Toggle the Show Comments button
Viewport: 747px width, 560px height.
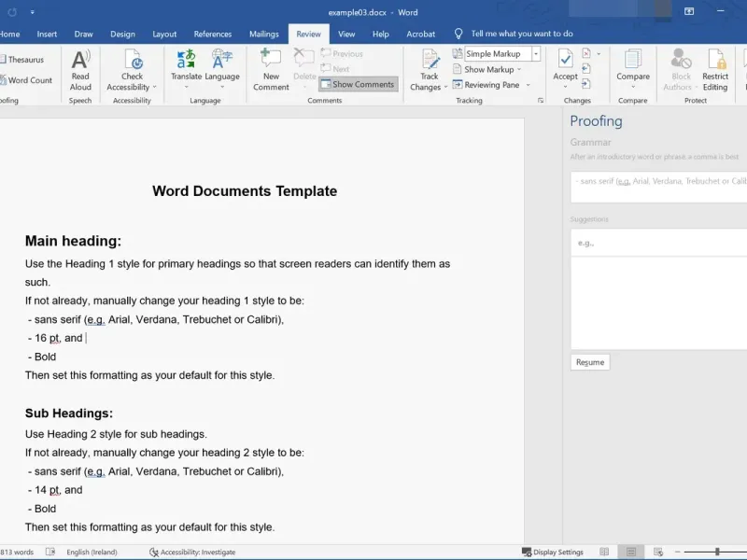point(359,84)
